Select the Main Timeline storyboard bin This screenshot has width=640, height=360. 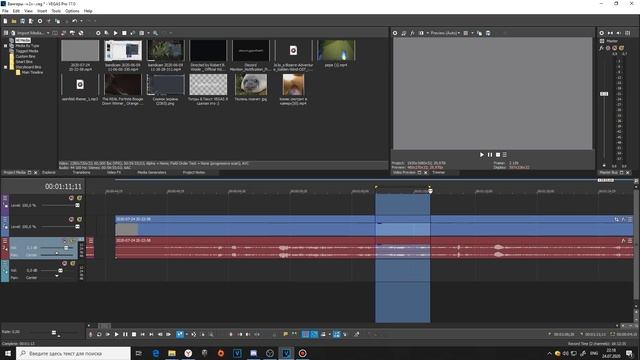tap(32, 72)
